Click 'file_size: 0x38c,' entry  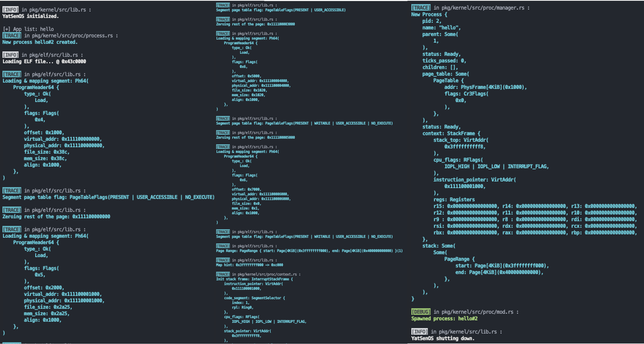[47, 152]
